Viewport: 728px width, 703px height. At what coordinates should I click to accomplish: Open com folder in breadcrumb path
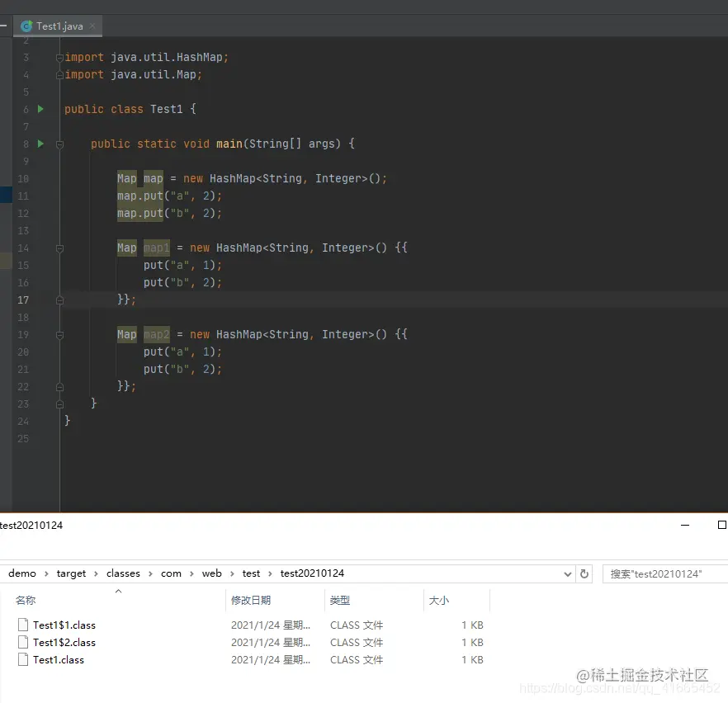click(x=171, y=573)
